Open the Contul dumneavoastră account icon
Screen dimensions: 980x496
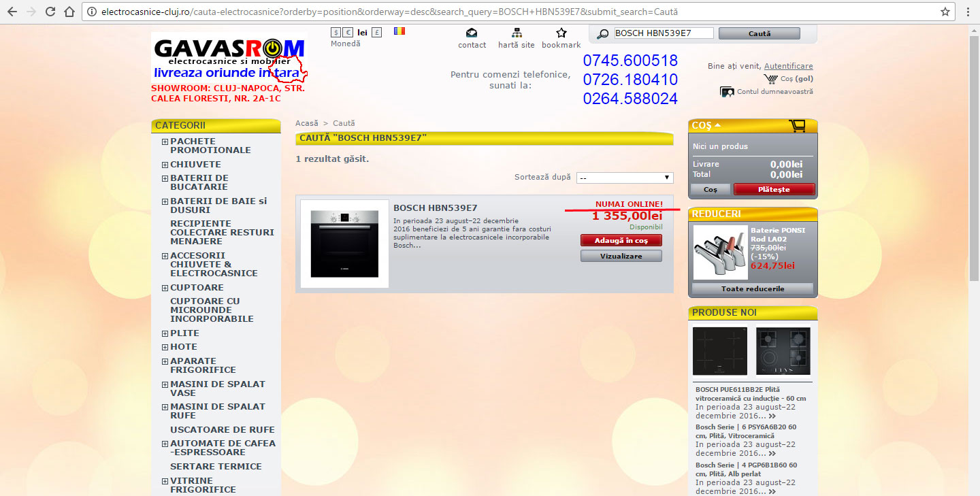tap(727, 92)
